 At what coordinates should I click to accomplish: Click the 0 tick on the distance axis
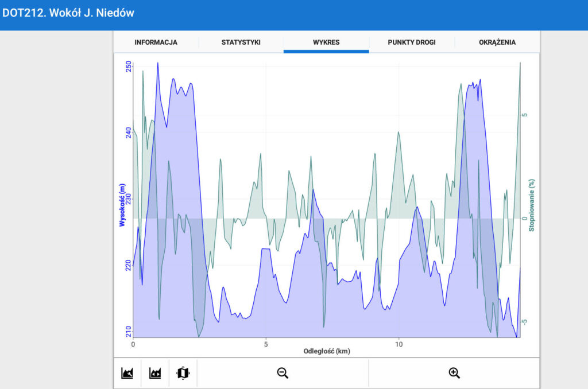[133, 344]
